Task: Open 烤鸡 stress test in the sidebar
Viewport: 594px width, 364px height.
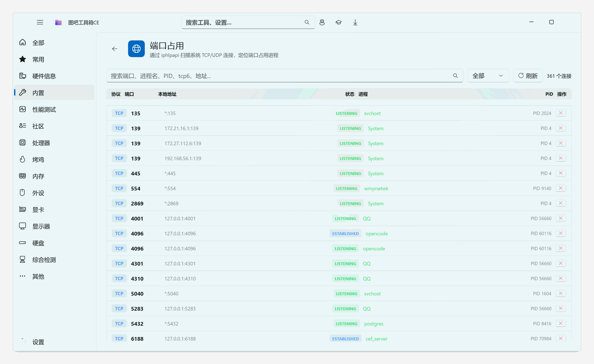Action: (54, 160)
